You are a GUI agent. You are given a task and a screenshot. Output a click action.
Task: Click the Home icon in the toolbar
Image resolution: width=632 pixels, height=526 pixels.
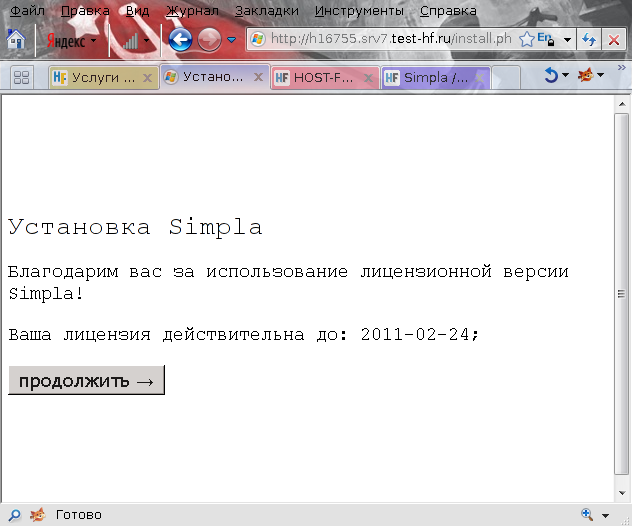click(x=16, y=40)
